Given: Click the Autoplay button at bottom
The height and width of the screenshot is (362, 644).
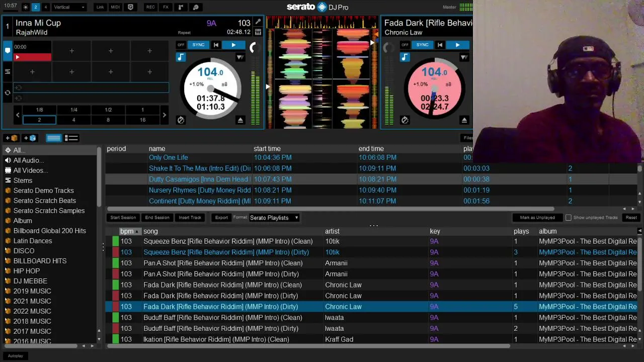Looking at the screenshot, I should tap(16, 356).
